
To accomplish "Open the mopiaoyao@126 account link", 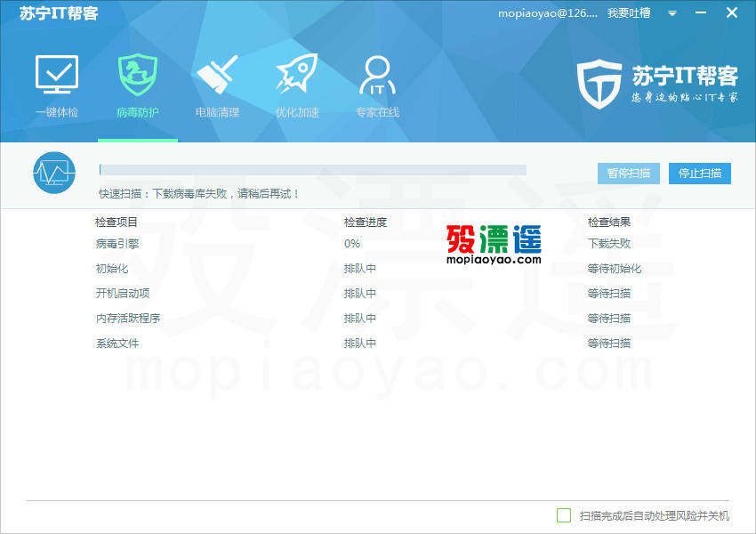I will click(548, 13).
